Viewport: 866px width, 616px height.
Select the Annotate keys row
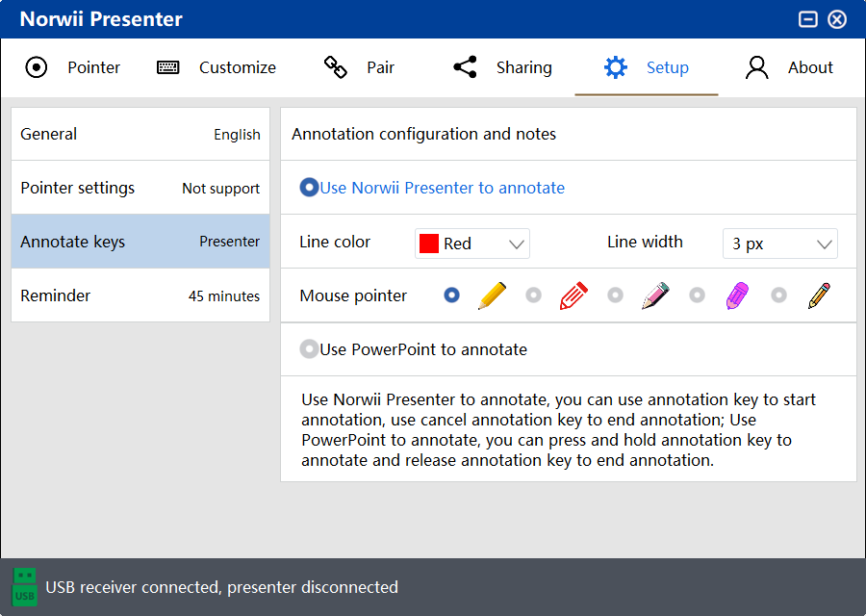pyautogui.click(x=140, y=242)
